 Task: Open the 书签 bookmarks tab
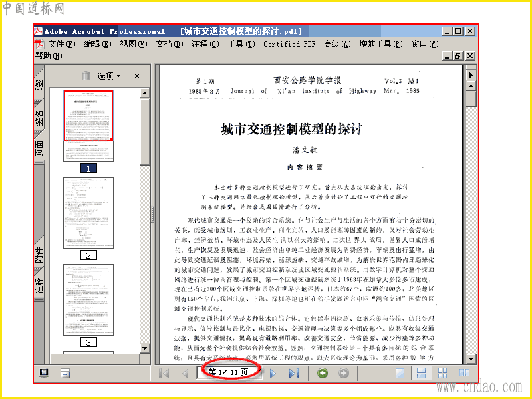[39, 85]
